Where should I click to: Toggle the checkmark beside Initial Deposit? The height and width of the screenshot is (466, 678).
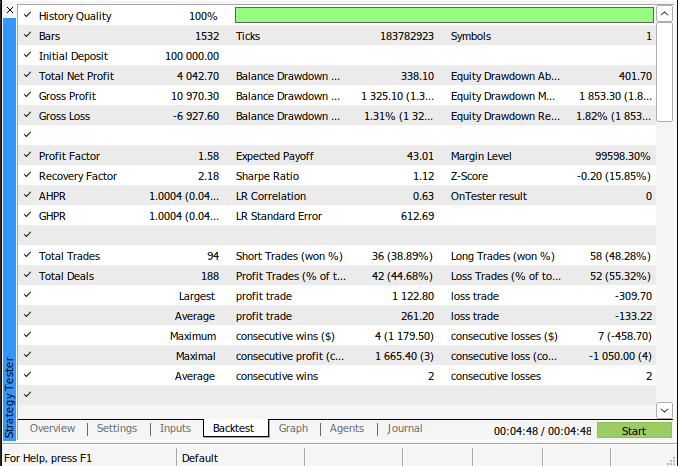[28, 55]
